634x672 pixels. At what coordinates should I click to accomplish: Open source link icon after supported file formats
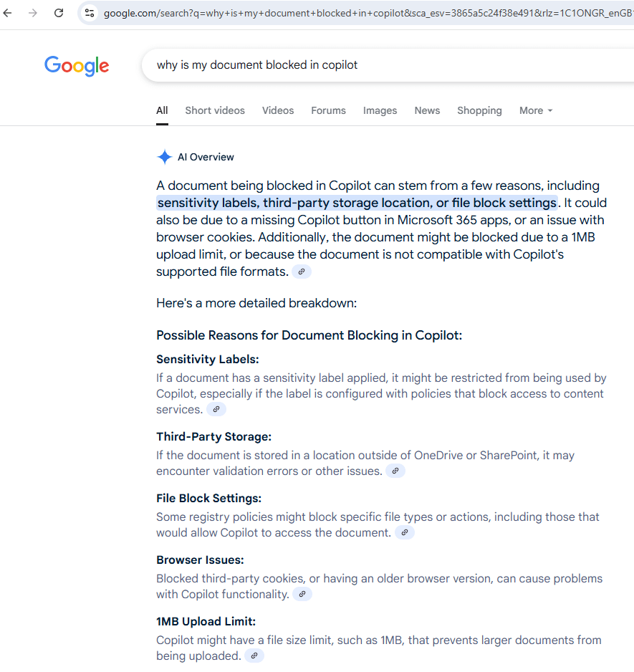[302, 272]
